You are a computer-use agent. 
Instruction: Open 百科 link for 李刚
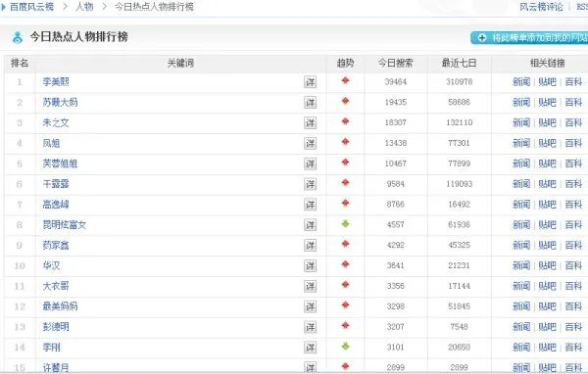573,347
